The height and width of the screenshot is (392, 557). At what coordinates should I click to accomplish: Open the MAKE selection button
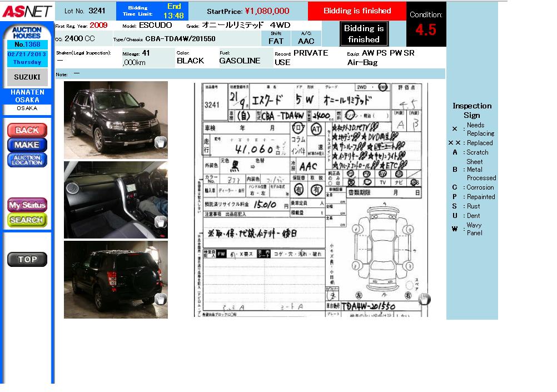[x=27, y=145]
